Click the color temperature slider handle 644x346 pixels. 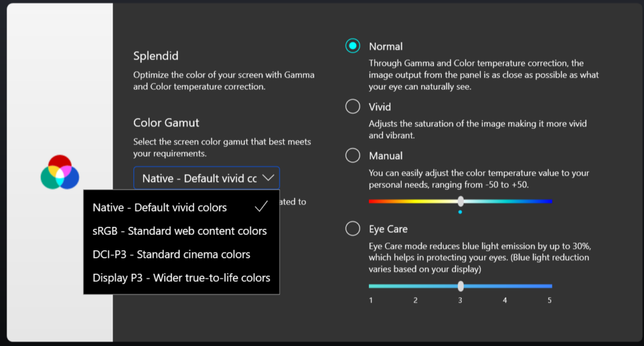(460, 201)
